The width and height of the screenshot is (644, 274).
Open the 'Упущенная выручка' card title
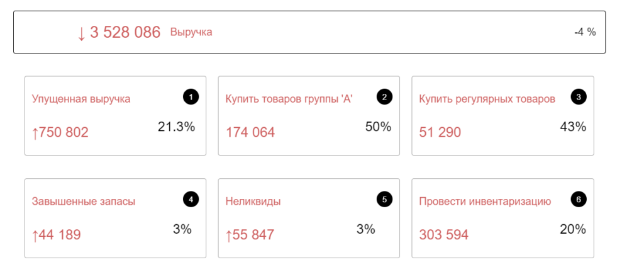click(x=81, y=99)
